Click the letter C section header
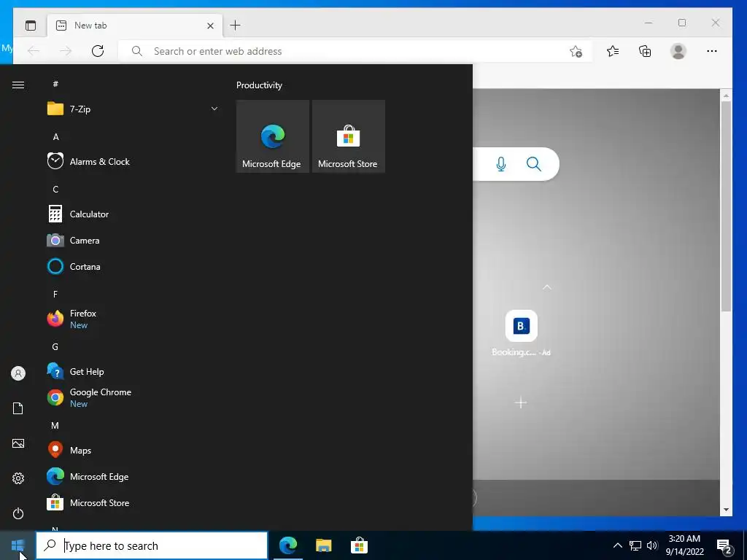This screenshot has height=560, width=747. (55, 189)
